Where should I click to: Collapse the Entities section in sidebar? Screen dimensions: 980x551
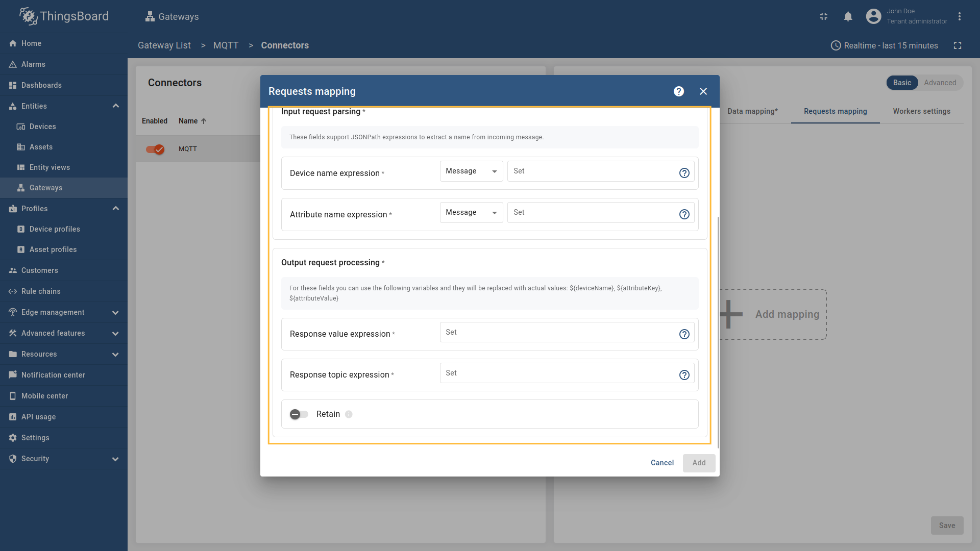click(x=116, y=106)
